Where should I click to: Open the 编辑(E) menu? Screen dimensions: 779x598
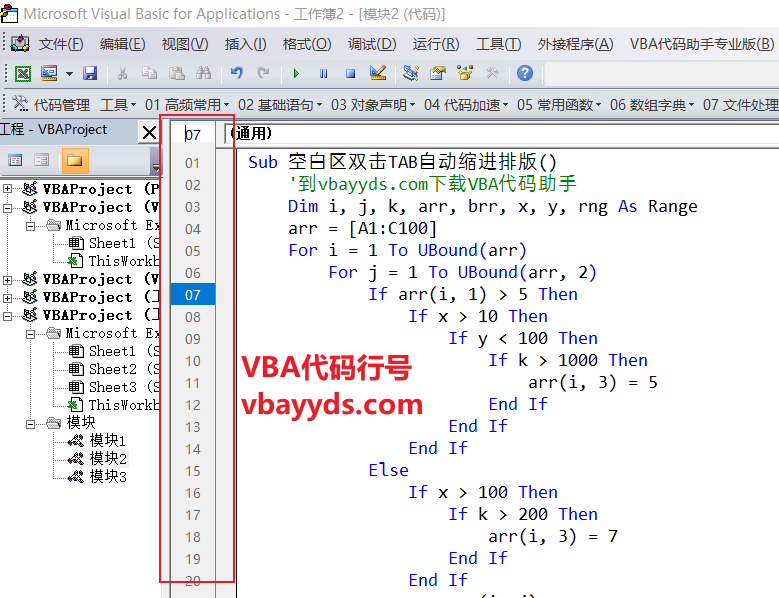[123, 44]
